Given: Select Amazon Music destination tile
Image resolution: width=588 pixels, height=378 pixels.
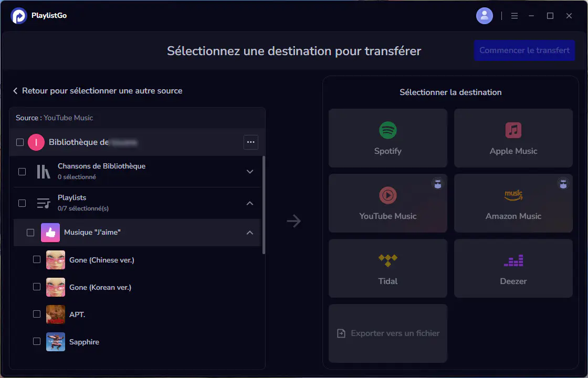Looking at the screenshot, I should (x=513, y=203).
